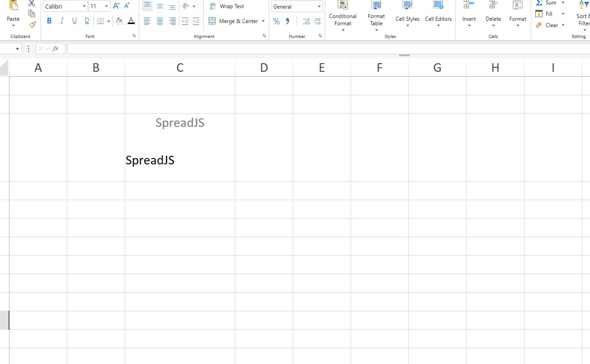Toggle Bold formatting
The height and width of the screenshot is (364, 590).
[x=49, y=21]
